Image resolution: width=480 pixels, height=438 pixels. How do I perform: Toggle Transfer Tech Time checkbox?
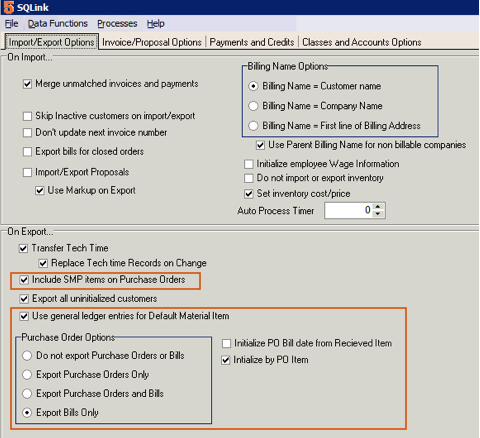point(23,248)
